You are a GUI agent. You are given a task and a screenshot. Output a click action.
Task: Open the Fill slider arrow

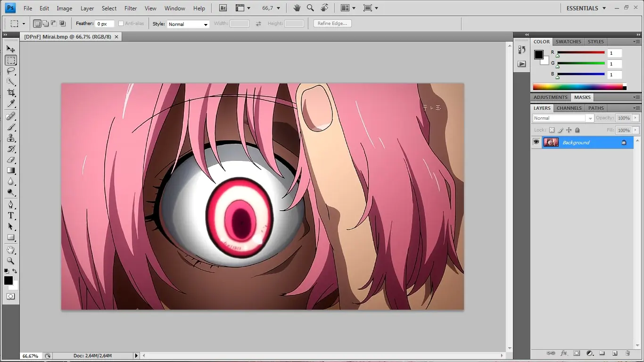636,130
